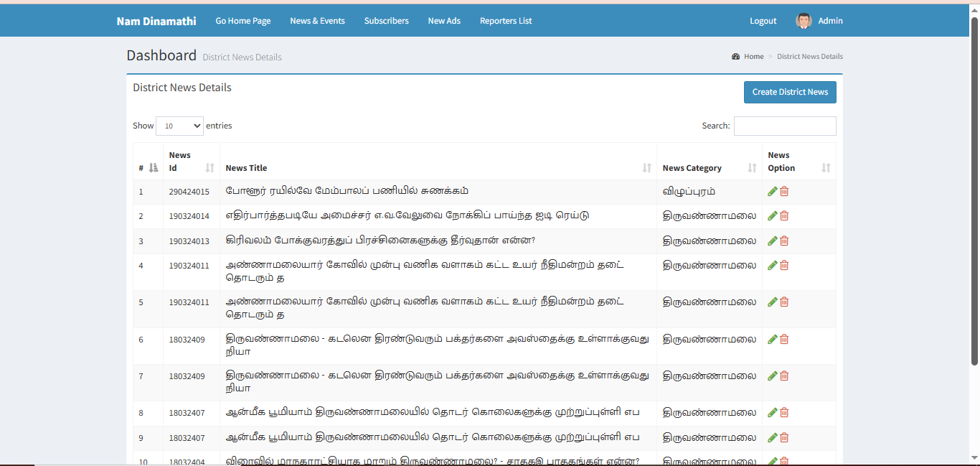Click the dashboard icon beside the Home breadcrumb

[735, 57]
